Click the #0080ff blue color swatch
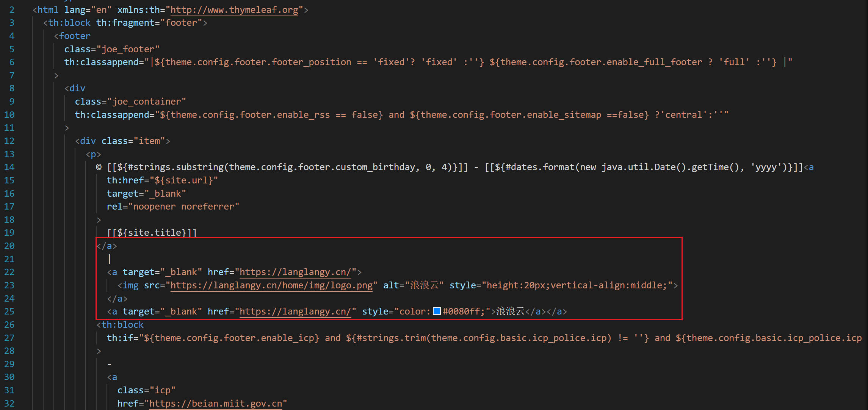 click(x=437, y=311)
